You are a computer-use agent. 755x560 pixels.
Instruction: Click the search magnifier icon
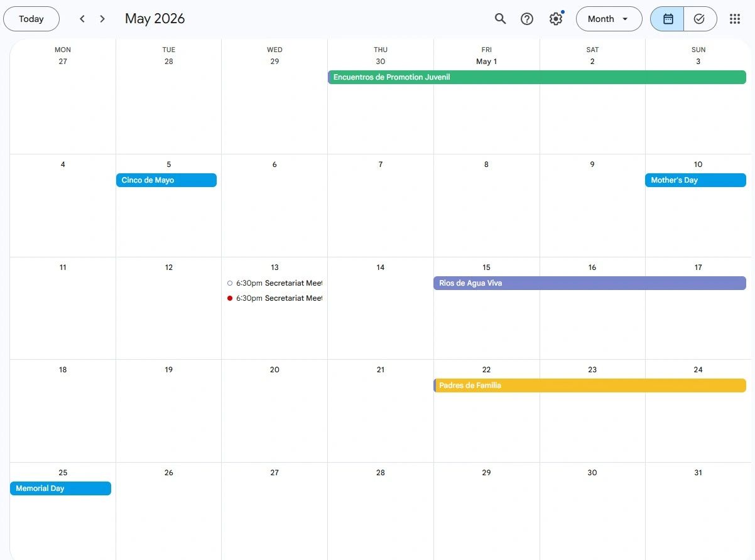[x=500, y=19]
